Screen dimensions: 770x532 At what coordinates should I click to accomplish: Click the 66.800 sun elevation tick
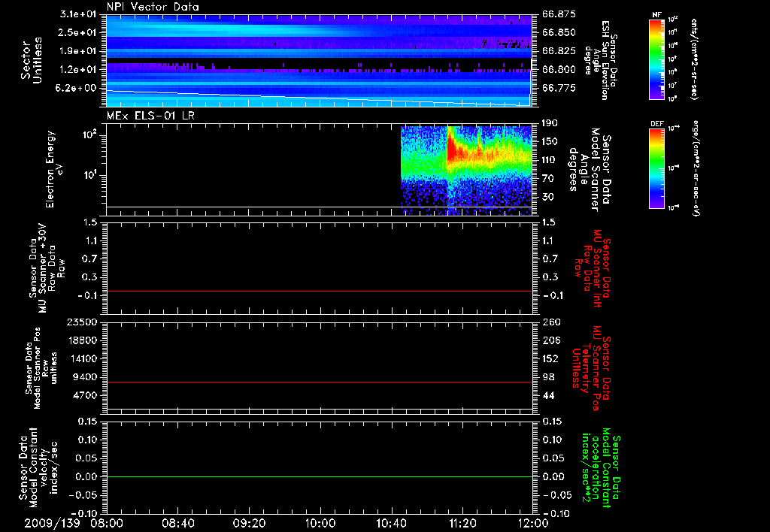559,70
